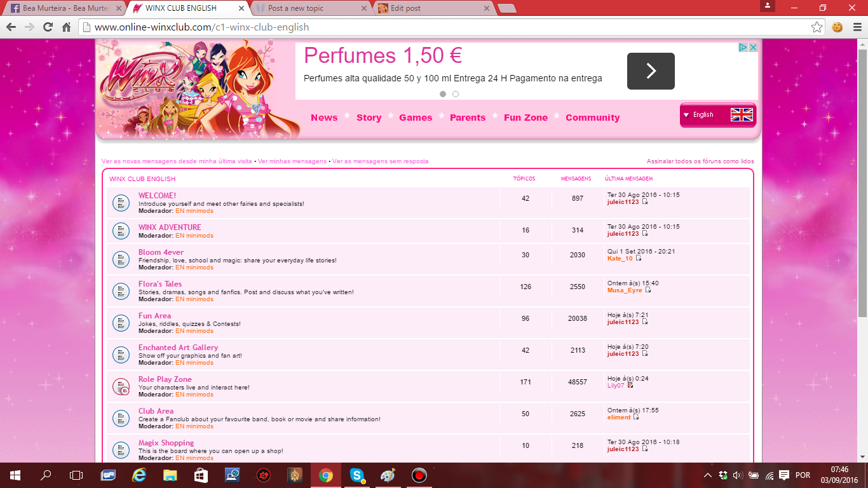Open the WINX CLUB ENGLISH category header link

click(x=142, y=179)
